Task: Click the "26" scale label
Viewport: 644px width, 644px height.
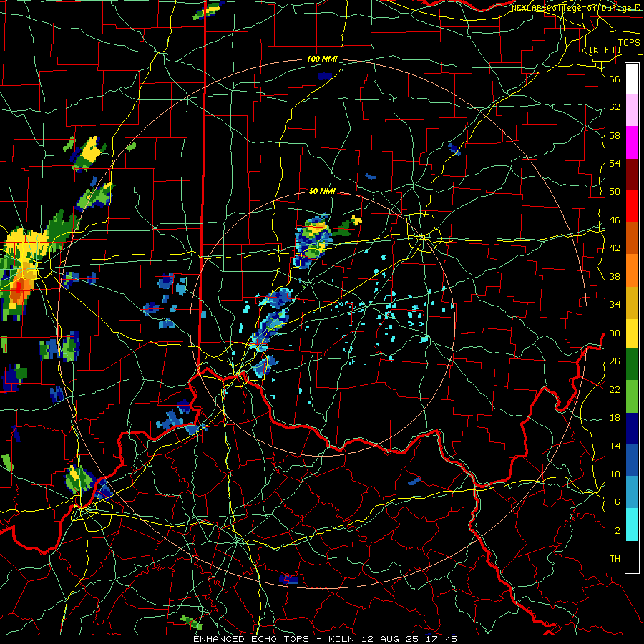Action: (x=615, y=361)
